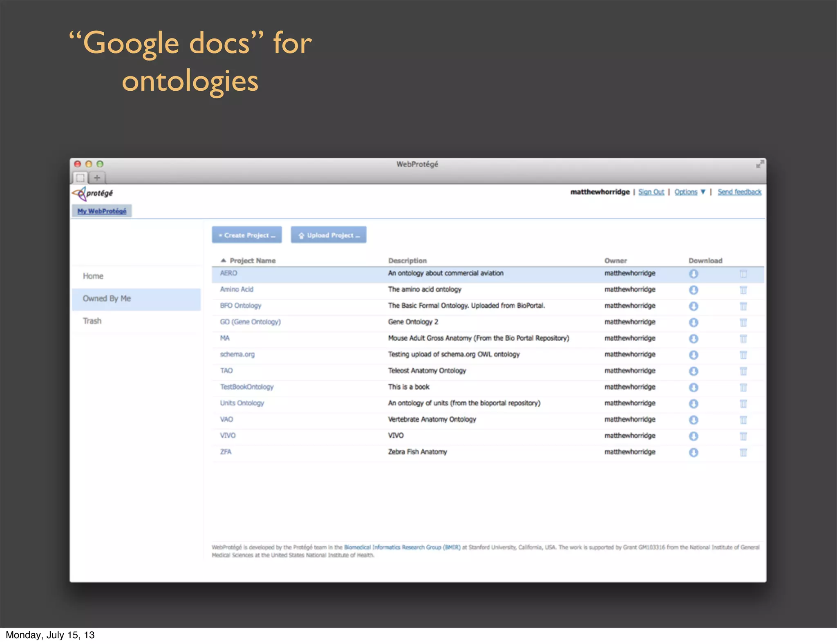
Task: Download the TestBookOntology project
Action: 694,387
